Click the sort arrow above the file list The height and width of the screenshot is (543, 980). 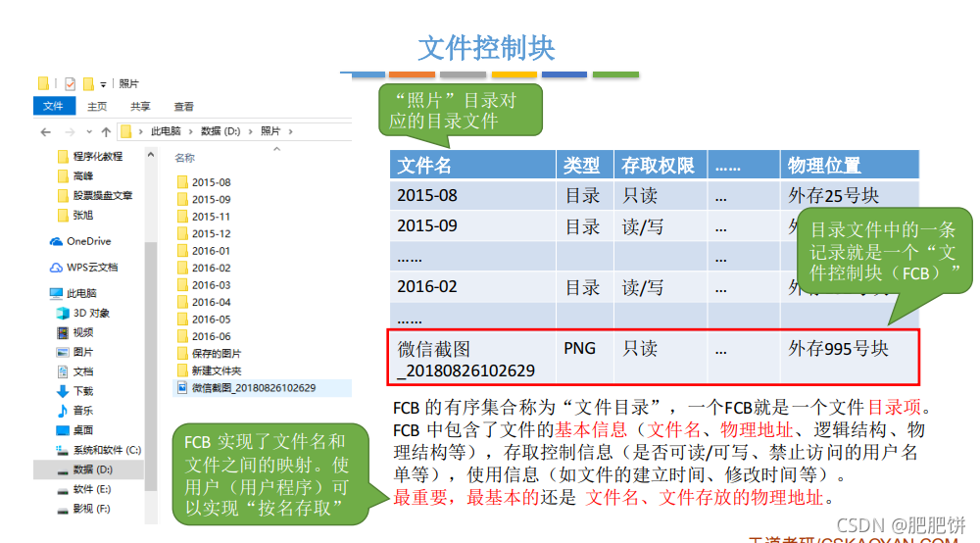click(277, 149)
